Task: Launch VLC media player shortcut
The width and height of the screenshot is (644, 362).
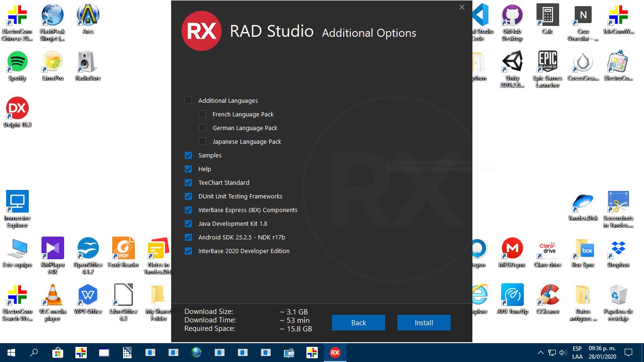Action: 52,296
